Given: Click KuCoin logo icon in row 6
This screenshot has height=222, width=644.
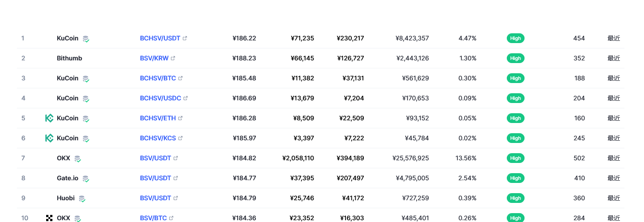Looking at the screenshot, I should (49, 138).
